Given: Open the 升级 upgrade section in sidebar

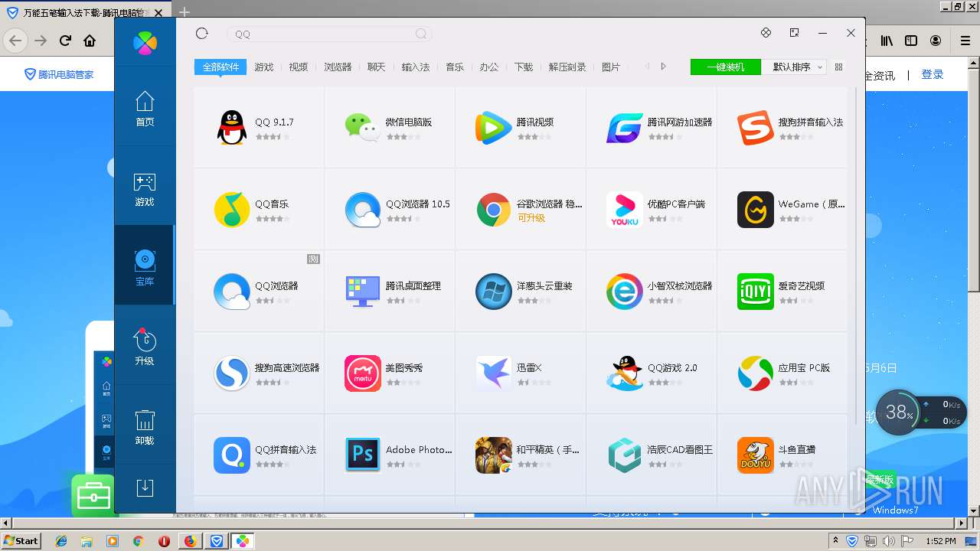Looking at the screenshot, I should pyautogui.click(x=145, y=347).
